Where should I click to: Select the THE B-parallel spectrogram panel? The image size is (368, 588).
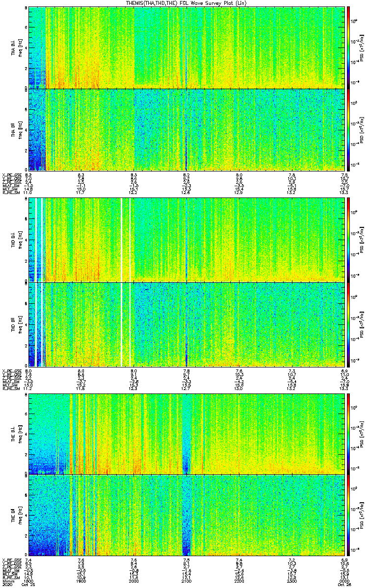point(186,514)
